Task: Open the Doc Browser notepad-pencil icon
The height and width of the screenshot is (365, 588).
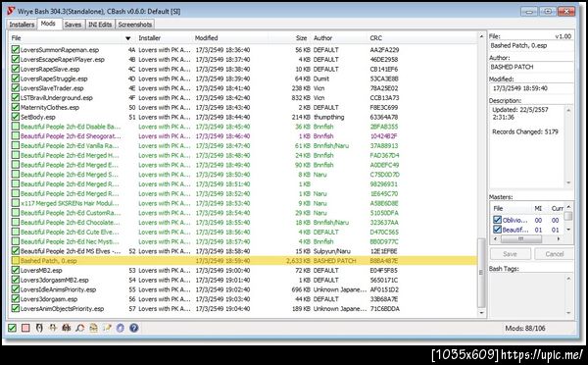Action: [x=107, y=328]
